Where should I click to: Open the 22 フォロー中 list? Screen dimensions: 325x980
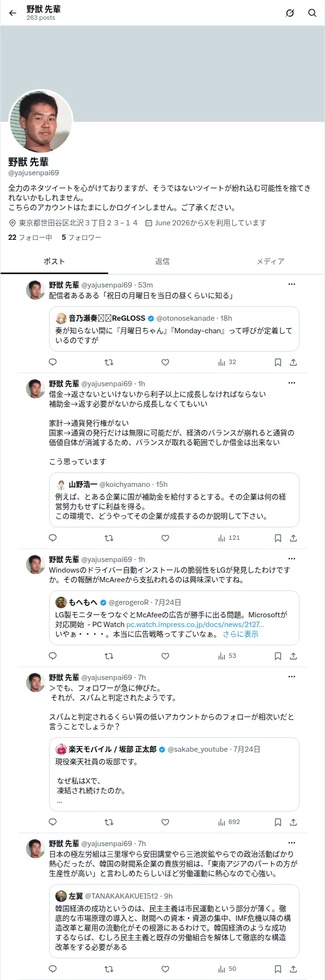click(30, 237)
